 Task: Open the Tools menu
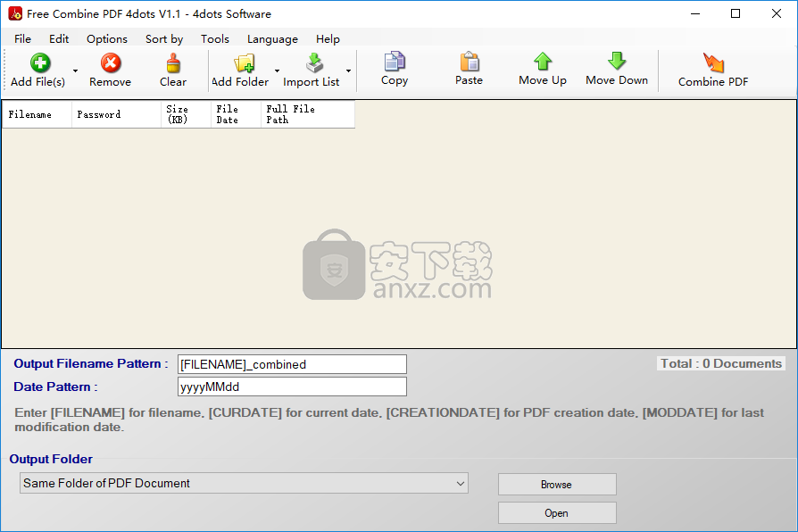coord(215,38)
